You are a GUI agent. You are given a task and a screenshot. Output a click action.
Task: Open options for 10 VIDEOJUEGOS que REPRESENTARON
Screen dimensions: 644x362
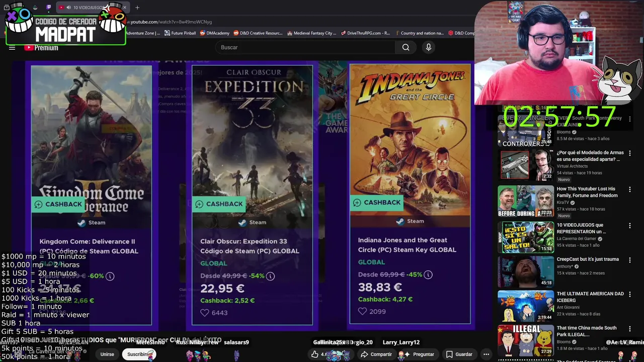tap(629, 226)
